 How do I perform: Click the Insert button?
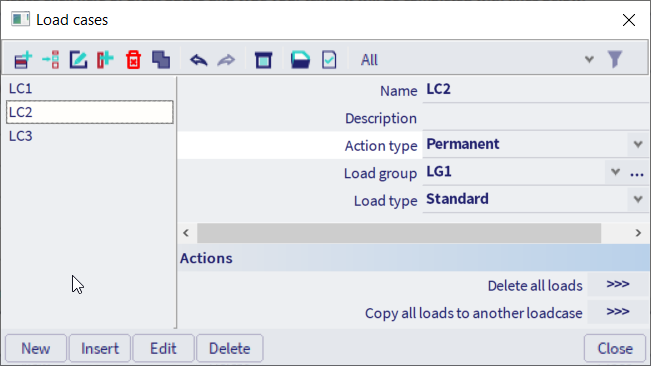[100, 348]
